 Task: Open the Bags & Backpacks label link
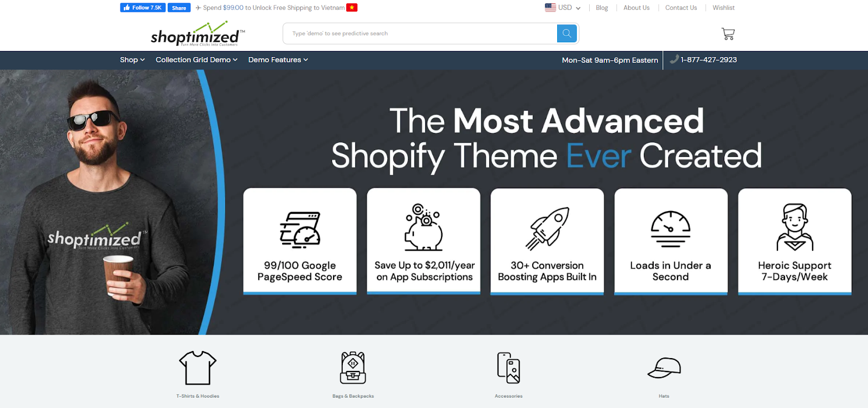coord(353,396)
